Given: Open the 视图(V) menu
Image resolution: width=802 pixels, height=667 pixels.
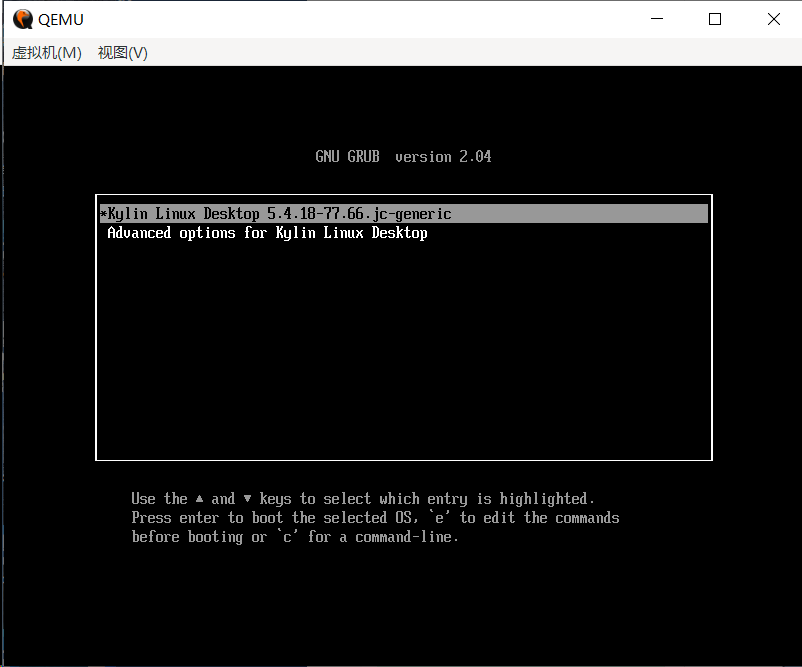Looking at the screenshot, I should 122,53.
